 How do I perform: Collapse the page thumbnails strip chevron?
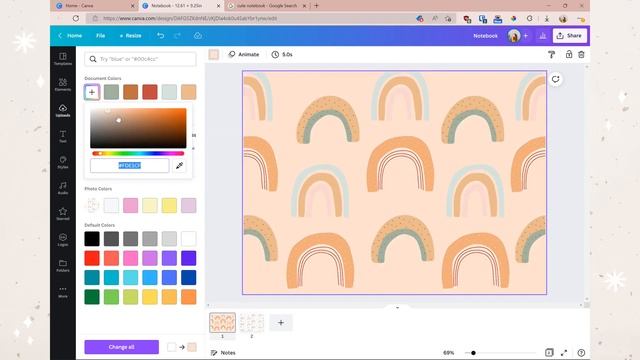pyautogui.click(x=398, y=307)
